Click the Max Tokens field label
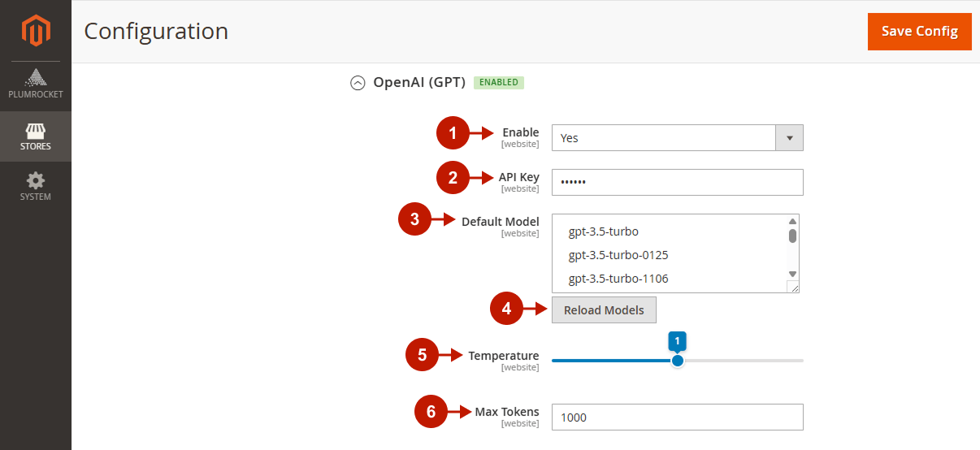The height and width of the screenshot is (450, 980). 507,412
